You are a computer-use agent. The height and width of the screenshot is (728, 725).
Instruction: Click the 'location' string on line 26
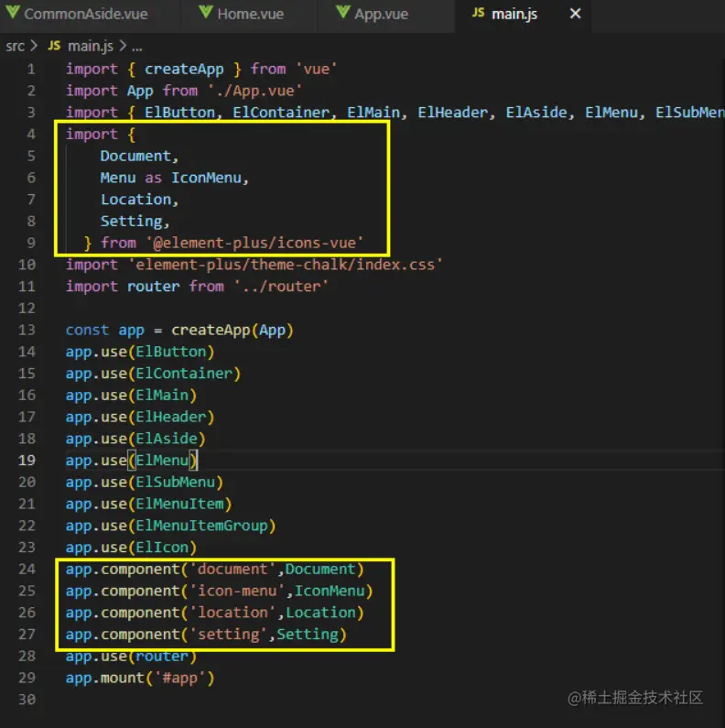point(233,613)
